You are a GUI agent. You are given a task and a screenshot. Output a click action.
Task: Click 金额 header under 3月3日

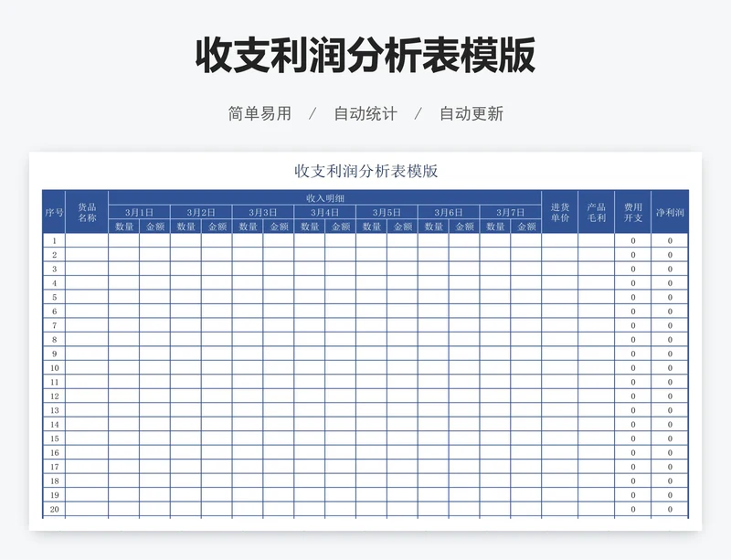(279, 227)
